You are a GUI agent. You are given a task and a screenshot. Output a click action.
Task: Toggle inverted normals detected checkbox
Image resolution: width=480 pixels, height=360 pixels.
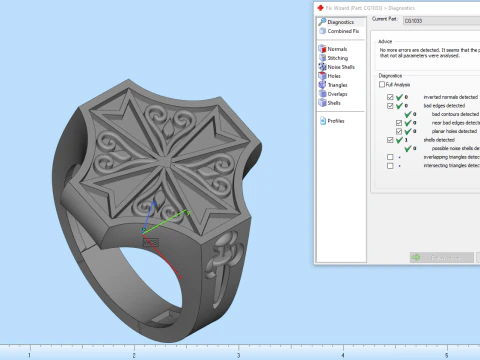pos(390,97)
